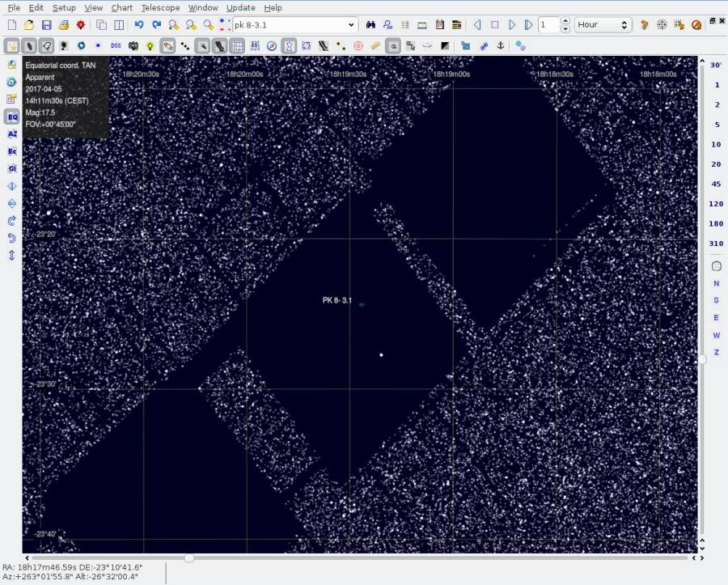Show DSS image with DSS button
The image size is (728, 585).
coord(116,46)
